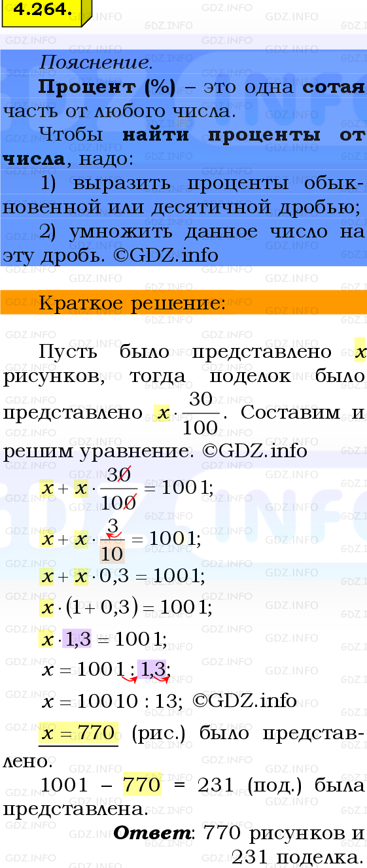Click the crossed-out fraction 30/100 in the equation
The width and height of the screenshot is (367, 868).
118,488
